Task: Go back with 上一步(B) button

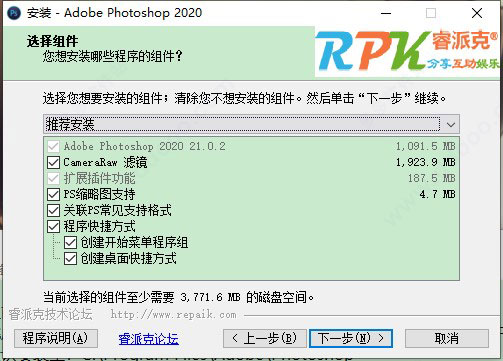Action: [265, 338]
